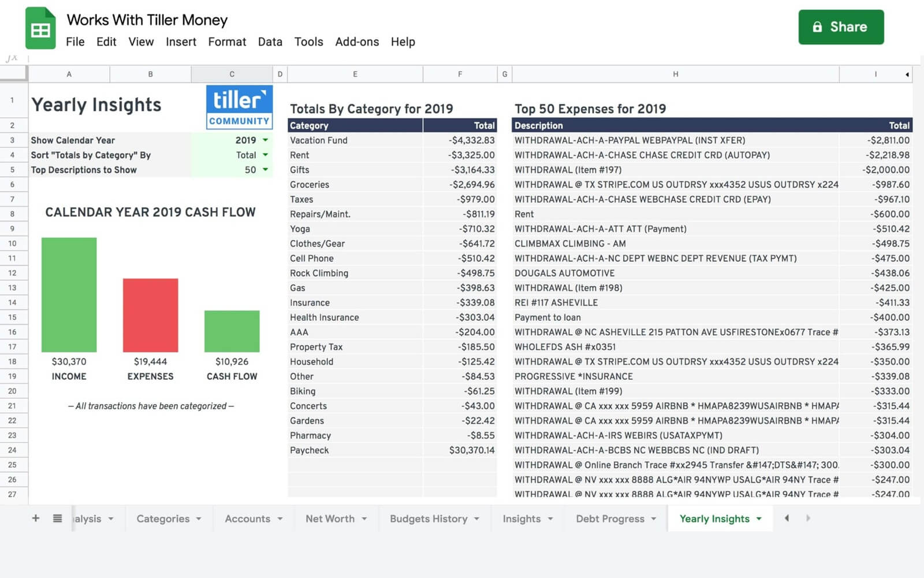The image size is (924, 578).
Task: Select the PROGRESSIVE *INSURANCE description cell
Action: (675, 376)
